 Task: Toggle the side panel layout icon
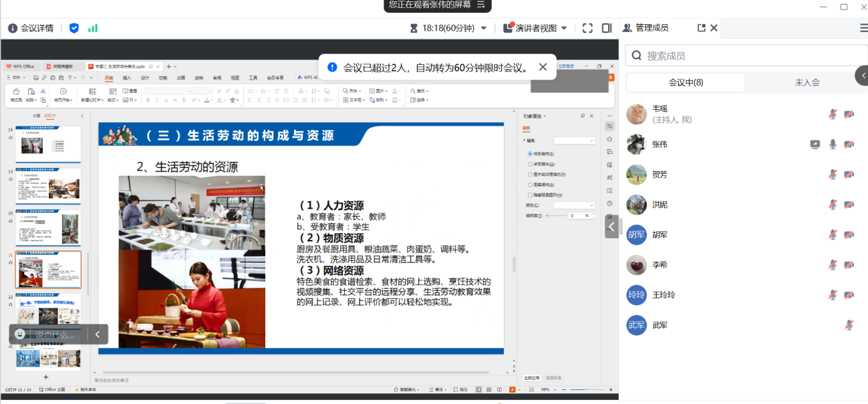(x=607, y=28)
